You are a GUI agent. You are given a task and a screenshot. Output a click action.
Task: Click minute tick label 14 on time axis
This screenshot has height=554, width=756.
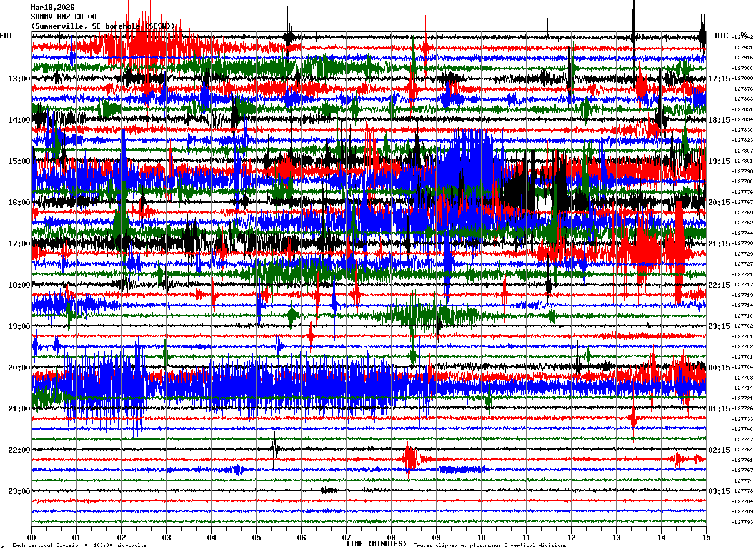[662, 538]
